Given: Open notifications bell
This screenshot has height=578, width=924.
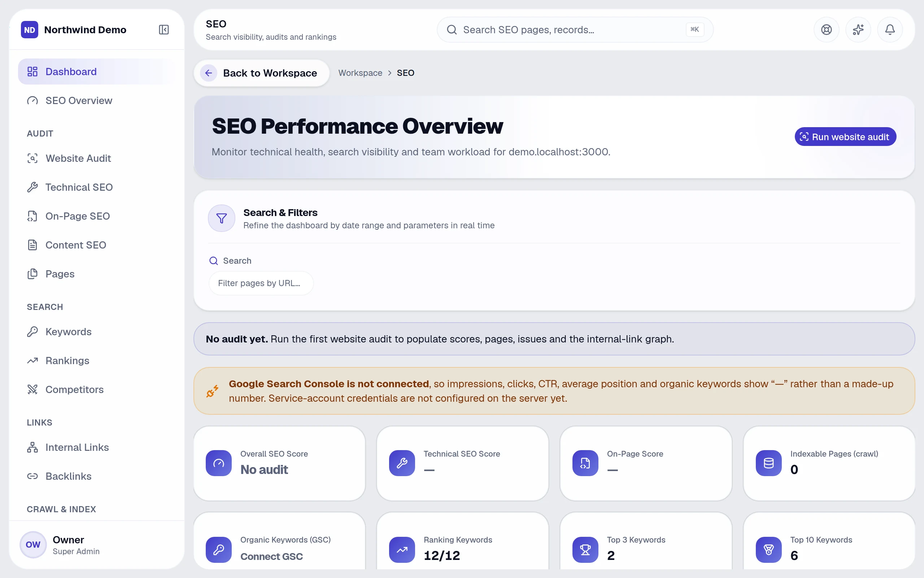Looking at the screenshot, I should coord(890,29).
